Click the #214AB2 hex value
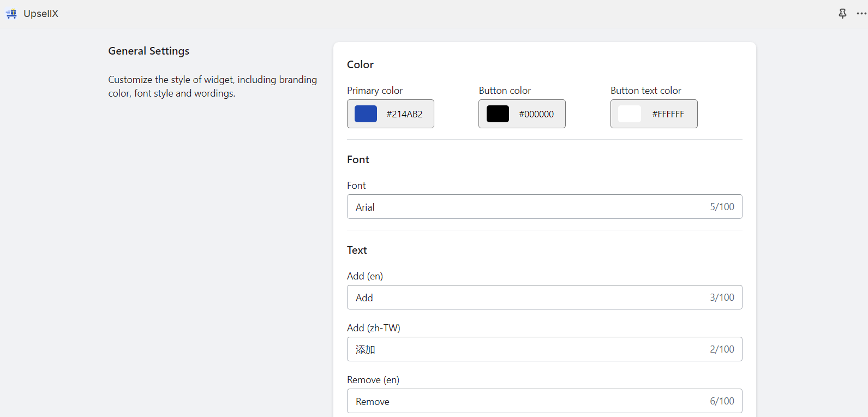 [x=404, y=114]
